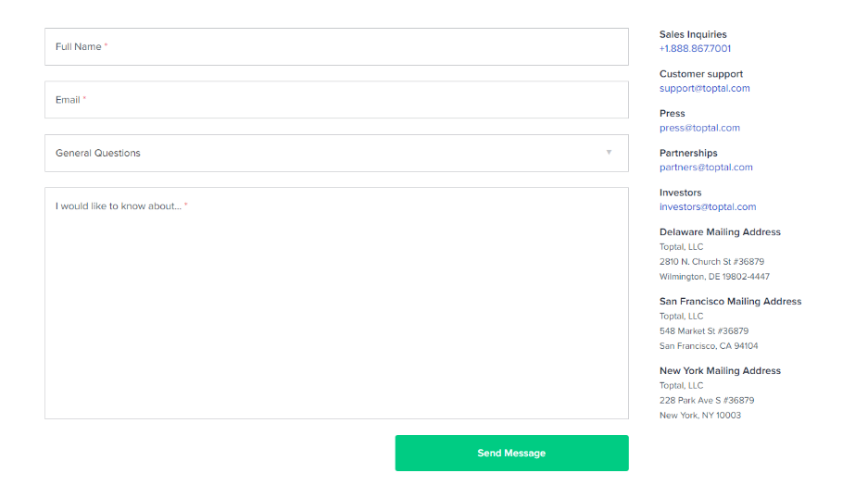Select Toptal, LLC under New York address
Screen dimensions: 868x498
coord(681,386)
